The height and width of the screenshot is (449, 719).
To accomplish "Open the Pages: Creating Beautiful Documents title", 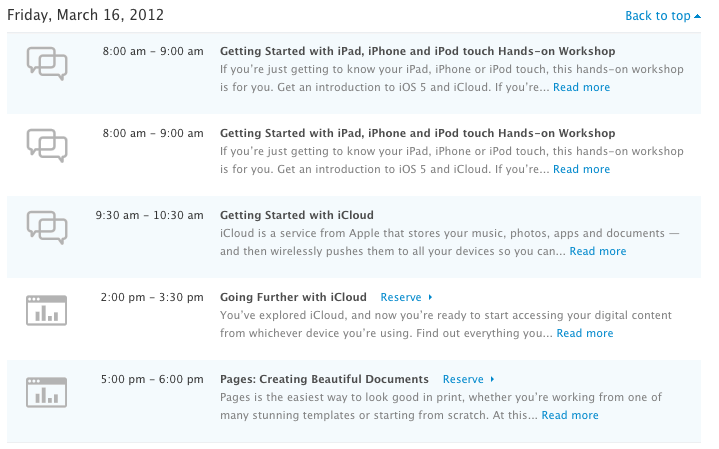I will [x=324, y=379].
